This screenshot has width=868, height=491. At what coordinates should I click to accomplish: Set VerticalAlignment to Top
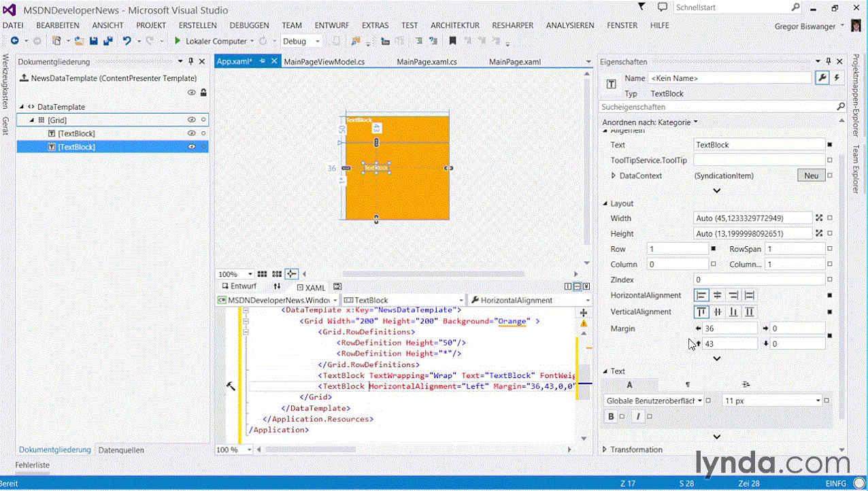701,311
